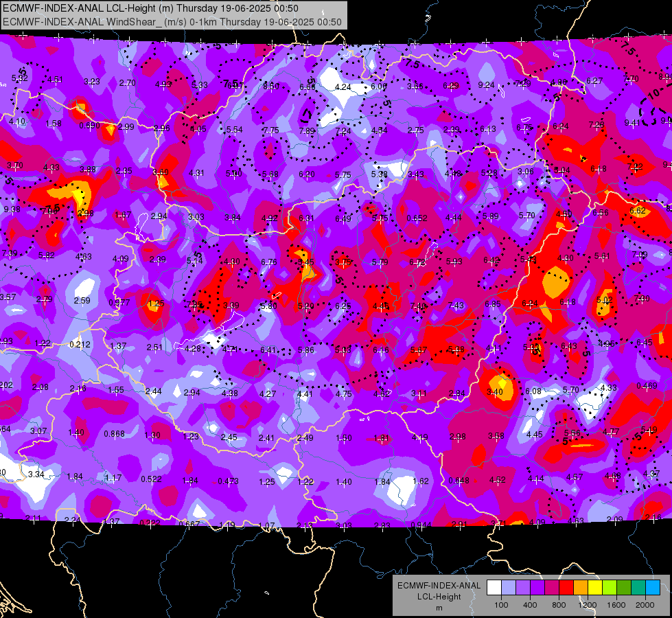Click the contour label 10
Image resolution: width=672 pixels, height=618 pixels.
tap(654, 93)
